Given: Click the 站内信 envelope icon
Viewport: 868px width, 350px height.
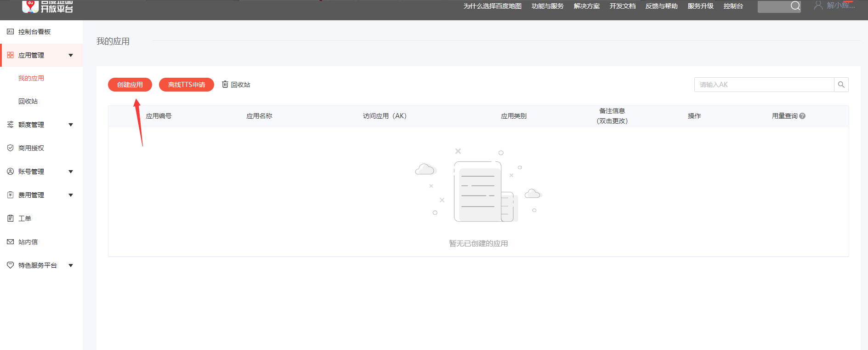Looking at the screenshot, I should coord(10,242).
